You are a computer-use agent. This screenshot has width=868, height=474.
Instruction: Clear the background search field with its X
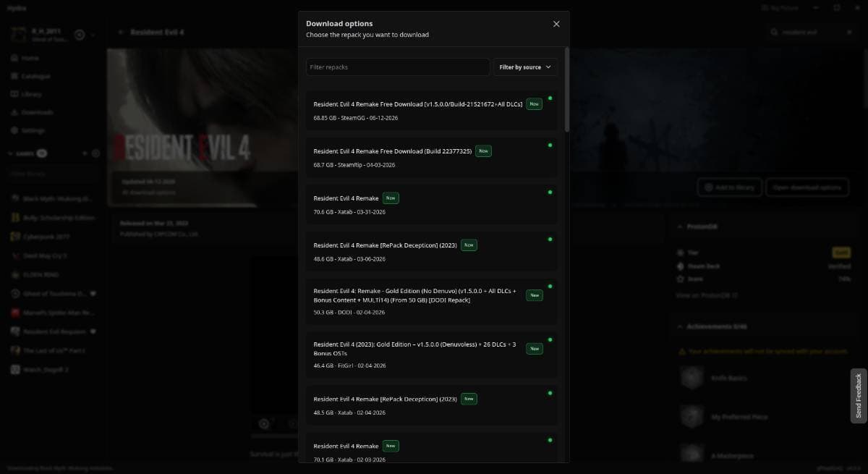[x=849, y=33]
